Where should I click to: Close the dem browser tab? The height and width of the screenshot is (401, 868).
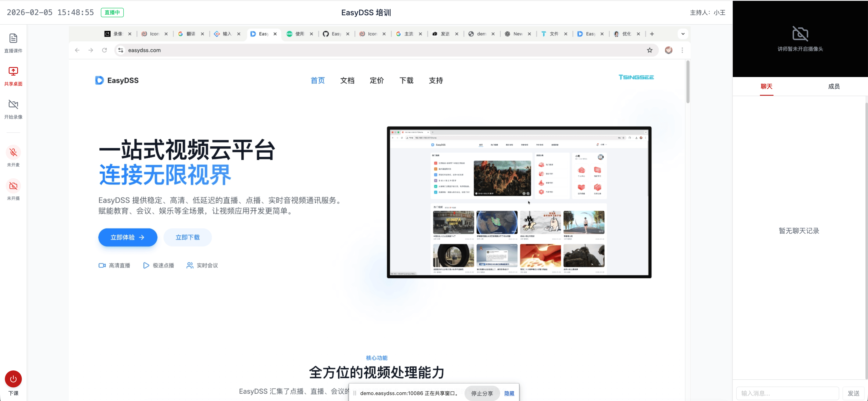493,34
